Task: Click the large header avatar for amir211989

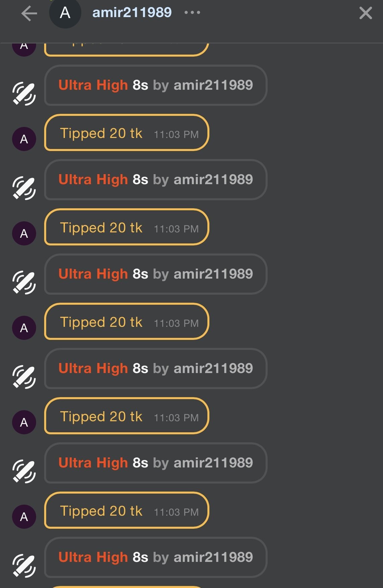Action: 65,13
